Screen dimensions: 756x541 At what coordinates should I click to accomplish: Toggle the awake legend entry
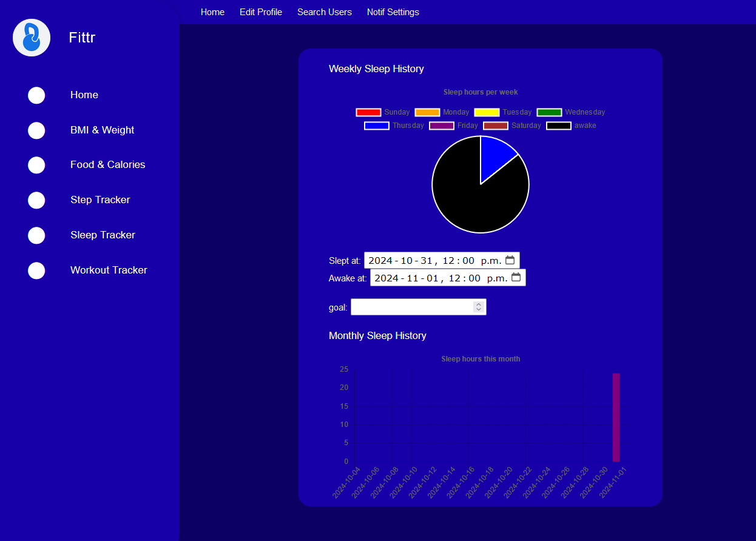(571, 126)
